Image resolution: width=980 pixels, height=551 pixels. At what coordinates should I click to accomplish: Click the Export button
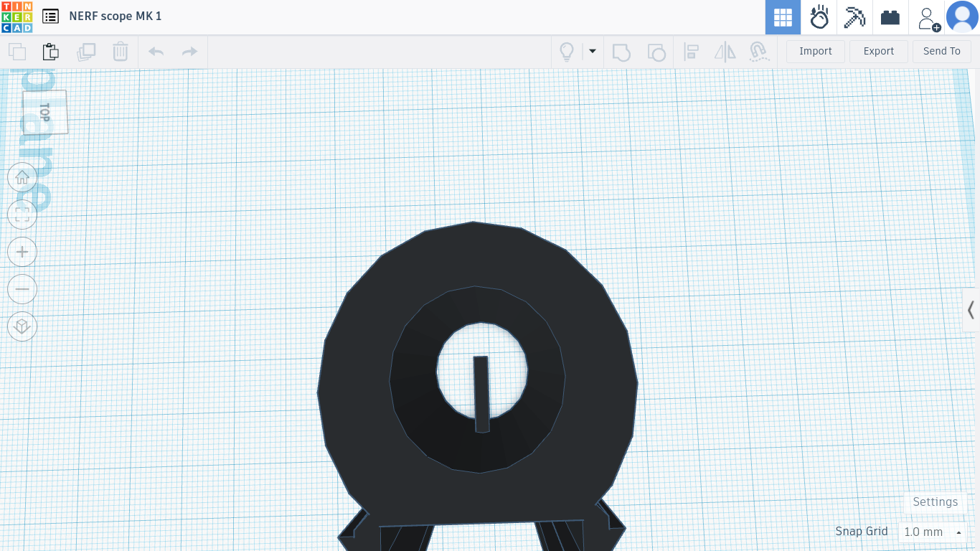879,51
